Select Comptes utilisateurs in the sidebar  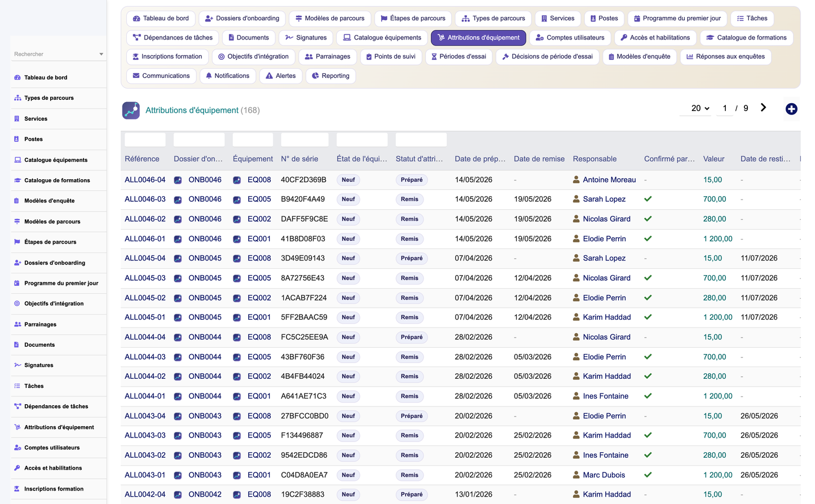(52, 448)
